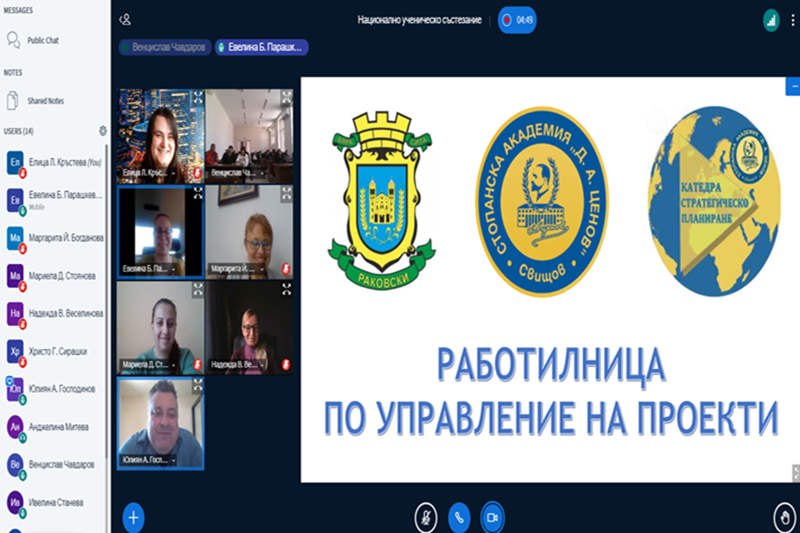Select user Елица Л. Кръстева (You)
This screenshot has height=533, width=800.
(54, 163)
